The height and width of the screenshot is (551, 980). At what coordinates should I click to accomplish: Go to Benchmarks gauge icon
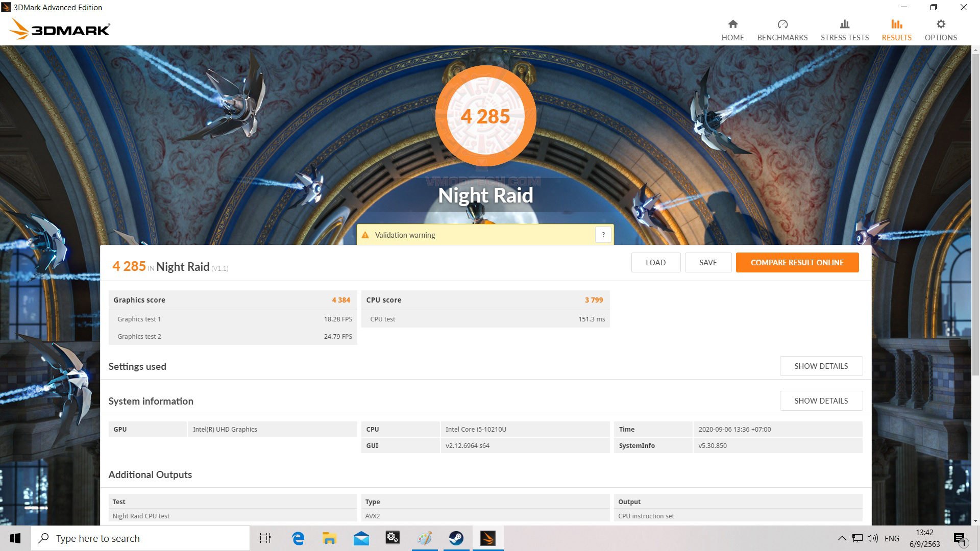click(782, 24)
